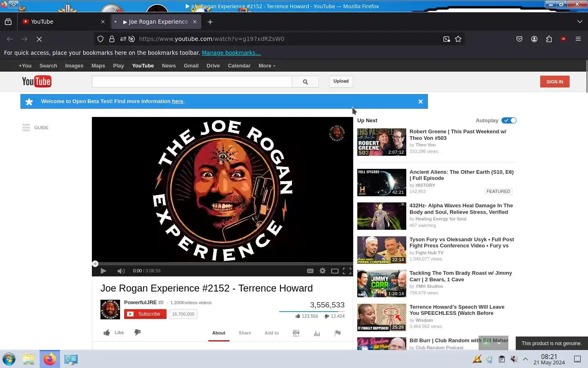Open file explorer from taskbar
This screenshot has width=588, height=368.
coord(29,359)
